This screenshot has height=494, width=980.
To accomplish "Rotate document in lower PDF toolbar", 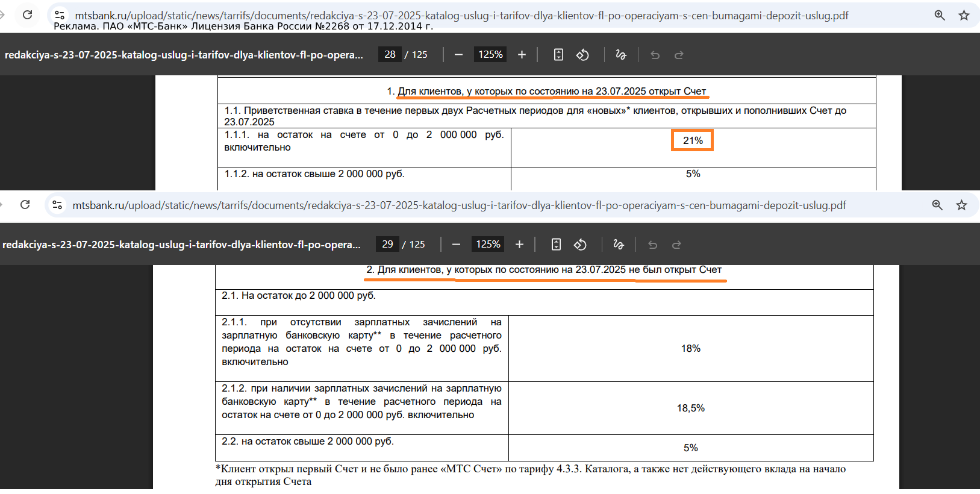I will point(580,244).
